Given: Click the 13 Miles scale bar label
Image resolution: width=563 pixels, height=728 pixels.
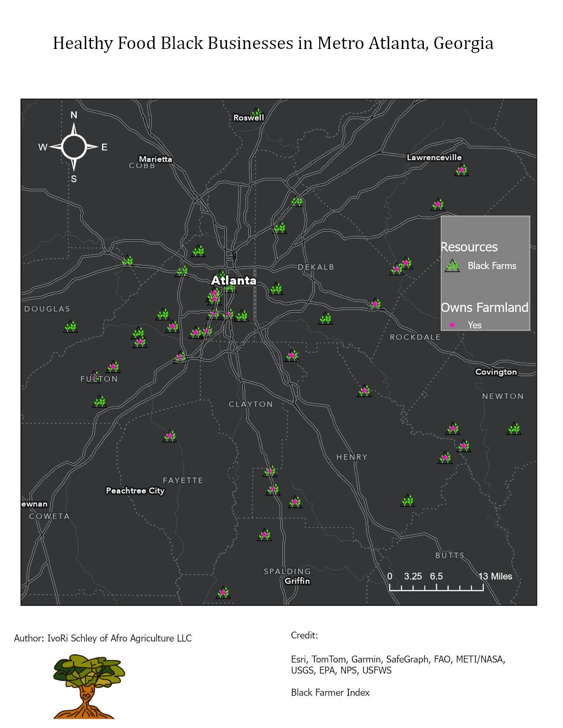Looking at the screenshot, I should (x=495, y=576).
